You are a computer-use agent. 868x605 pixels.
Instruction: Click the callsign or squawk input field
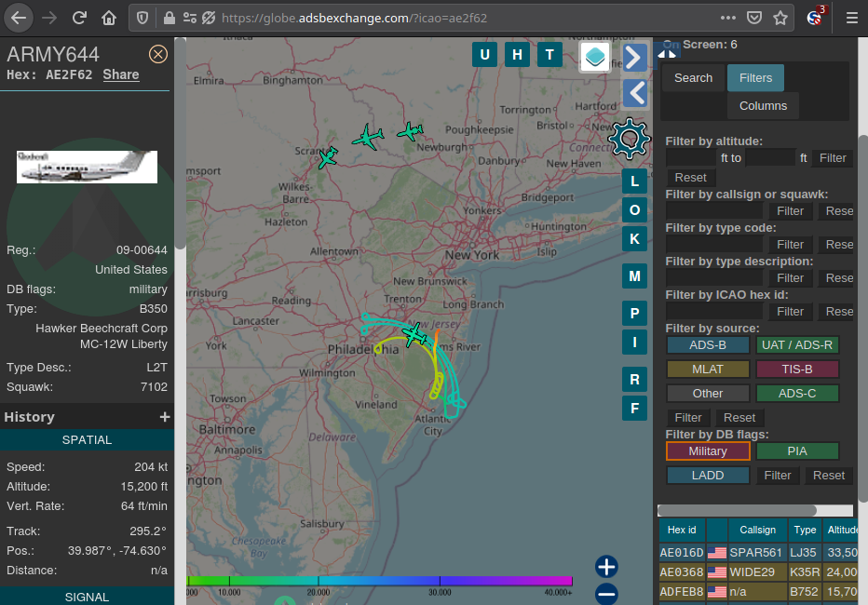pyautogui.click(x=714, y=211)
